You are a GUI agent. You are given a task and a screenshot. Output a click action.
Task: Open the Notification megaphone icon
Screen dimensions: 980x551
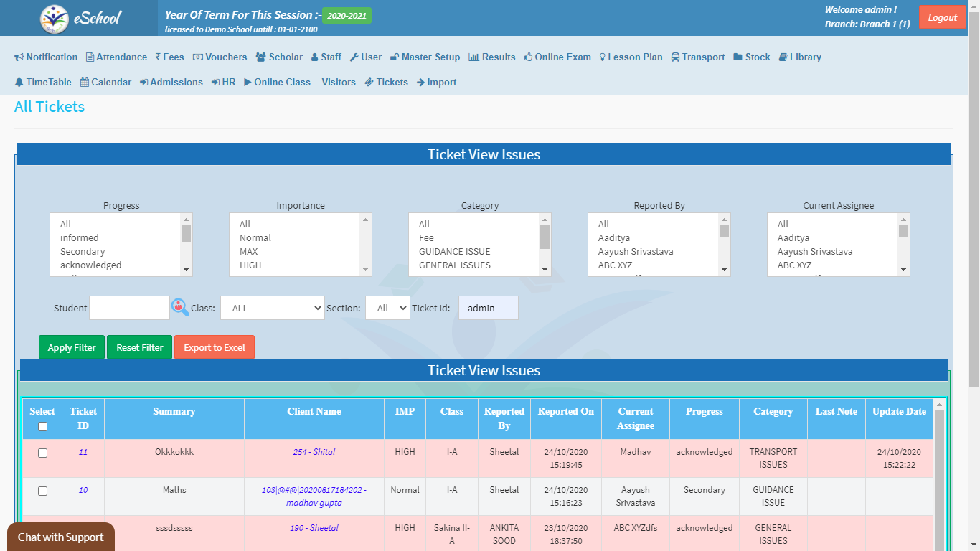coord(19,57)
